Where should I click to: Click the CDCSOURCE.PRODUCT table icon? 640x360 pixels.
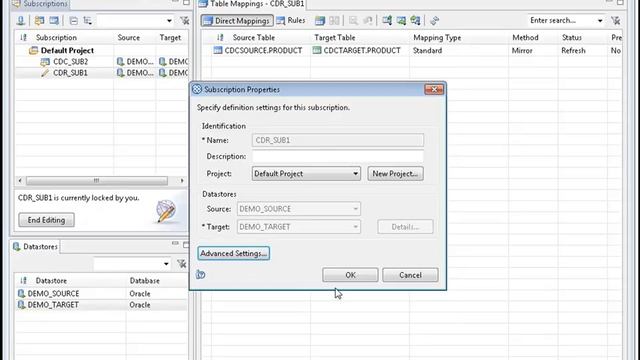click(218, 50)
